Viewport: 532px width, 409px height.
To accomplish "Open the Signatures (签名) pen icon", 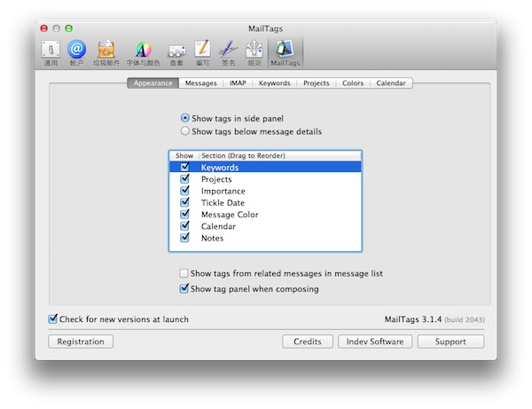I will click(229, 53).
